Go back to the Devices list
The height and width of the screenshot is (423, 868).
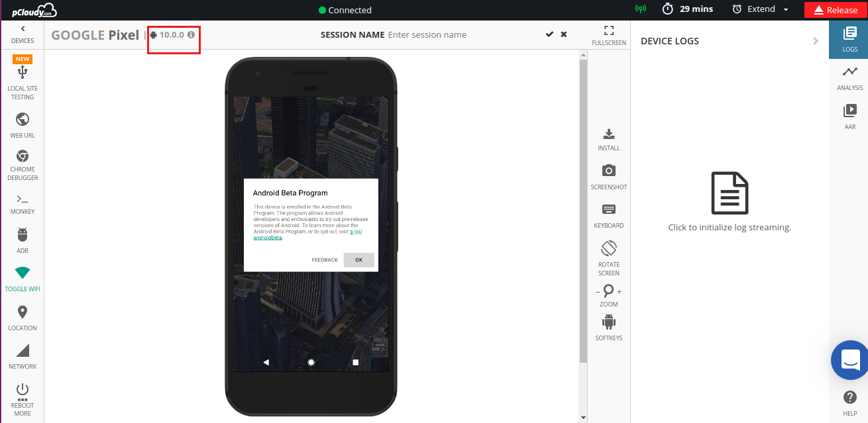23,34
